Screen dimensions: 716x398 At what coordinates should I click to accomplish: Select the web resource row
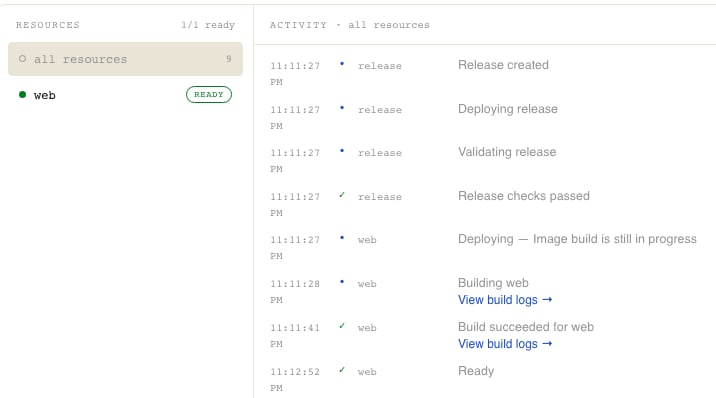point(125,95)
